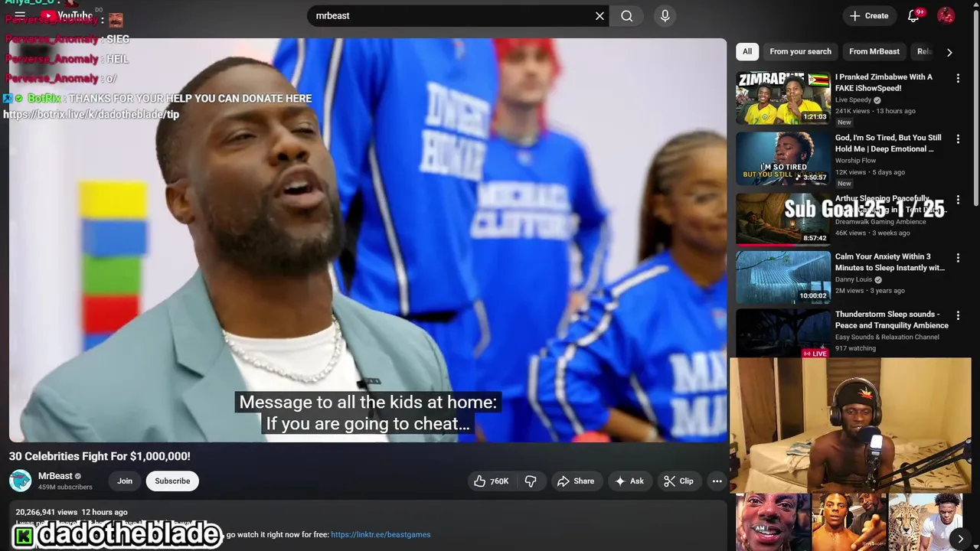Open the I'm So Tired thumbnail
This screenshot has width=980, height=551.
click(x=783, y=158)
